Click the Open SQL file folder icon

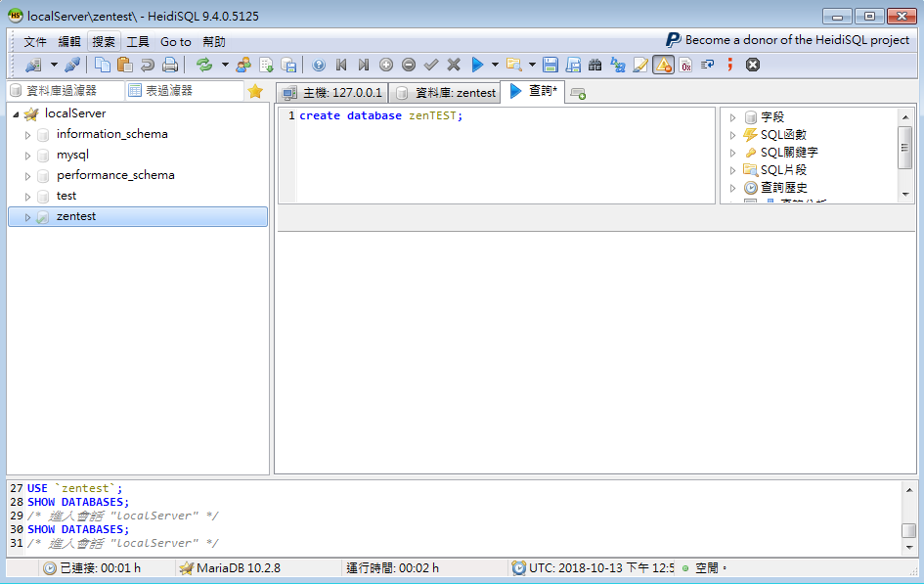[x=514, y=65]
